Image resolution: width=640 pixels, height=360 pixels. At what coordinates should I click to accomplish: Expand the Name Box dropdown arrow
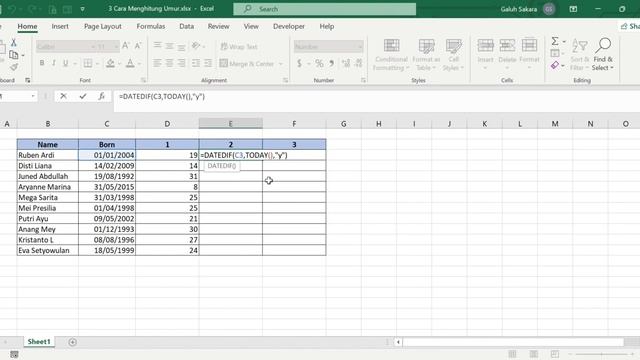(x=33, y=96)
